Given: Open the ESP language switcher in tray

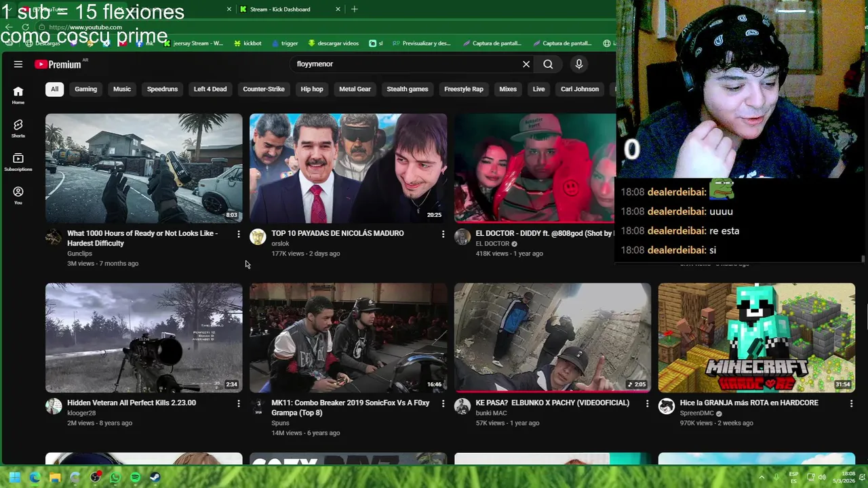Looking at the screenshot, I should point(793,477).
